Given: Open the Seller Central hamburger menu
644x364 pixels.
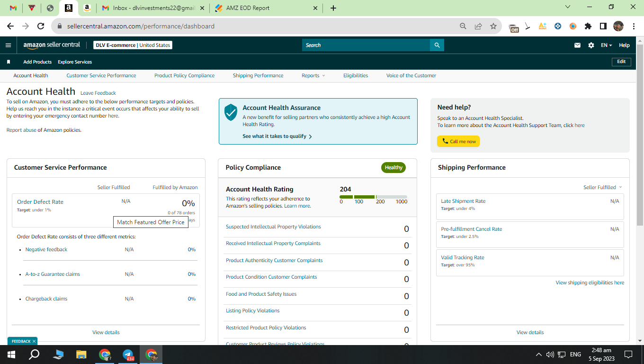Looking at the screenshot, I should pyautogui.click(x=8, y=45).
